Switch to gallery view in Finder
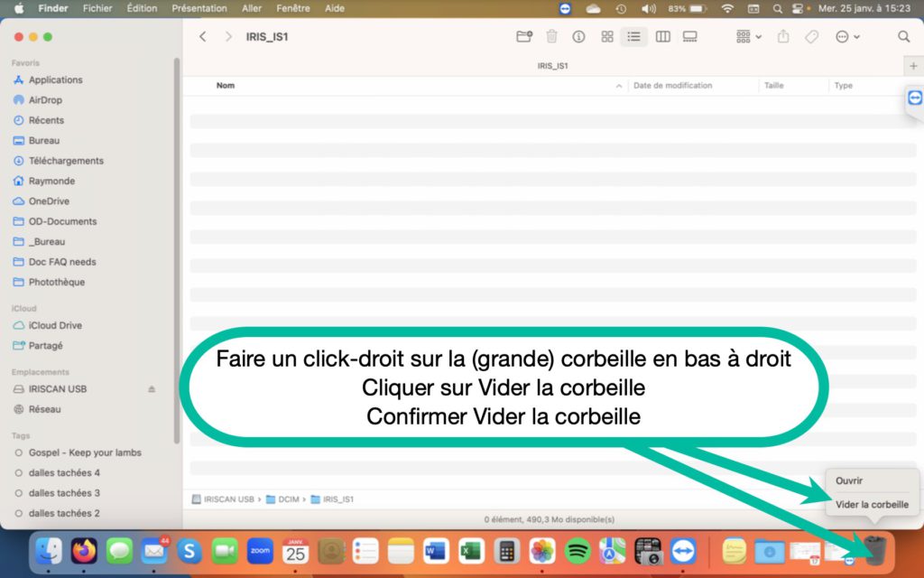924x578 pixels. pos(690,37)
